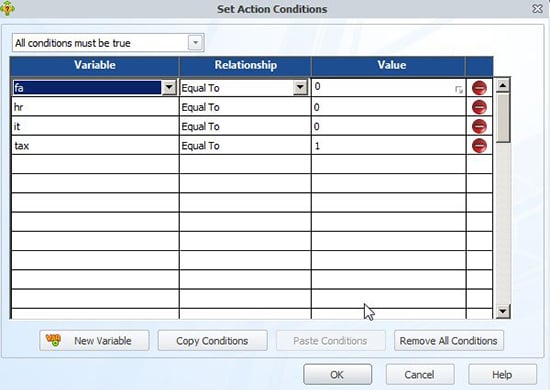This screenshot has width=550, height=390.
Task: Click value 0 in it row
Action: [x=388, y=126]
